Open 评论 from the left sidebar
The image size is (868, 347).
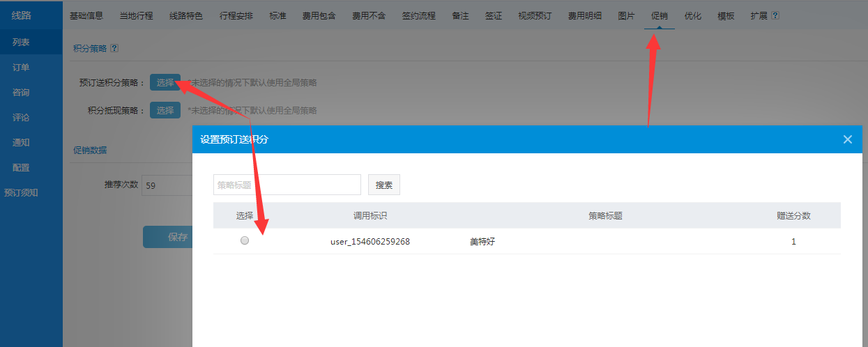tap(21, 118)
